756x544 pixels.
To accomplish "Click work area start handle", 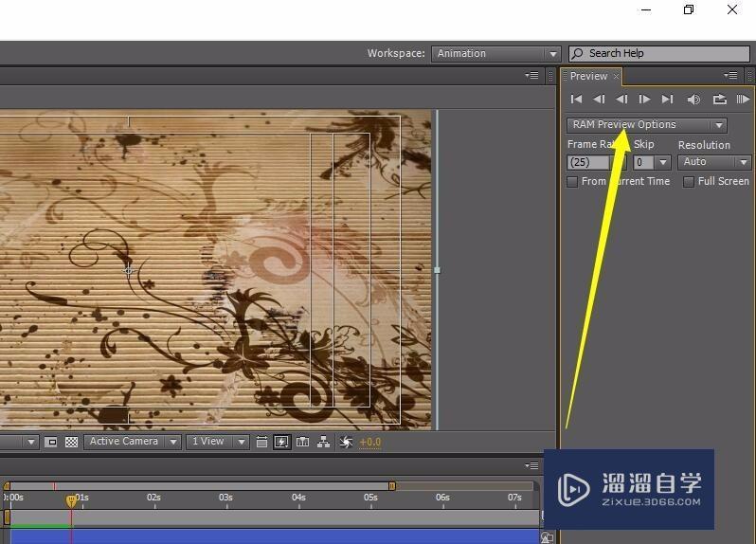I will tap(7, 517).
